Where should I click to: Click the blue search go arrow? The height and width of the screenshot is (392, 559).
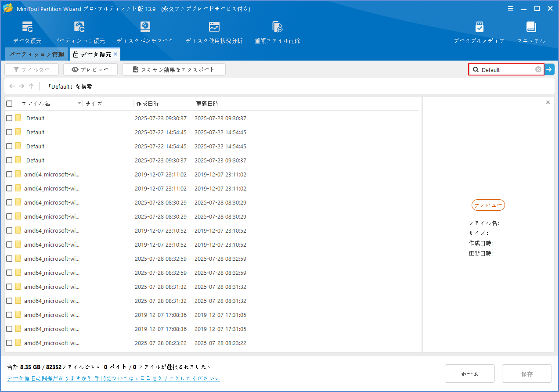[x=549, y=69]
